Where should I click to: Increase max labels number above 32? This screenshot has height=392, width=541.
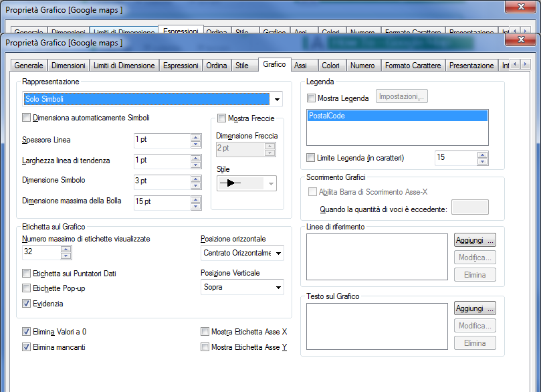(x=66, y=249)
